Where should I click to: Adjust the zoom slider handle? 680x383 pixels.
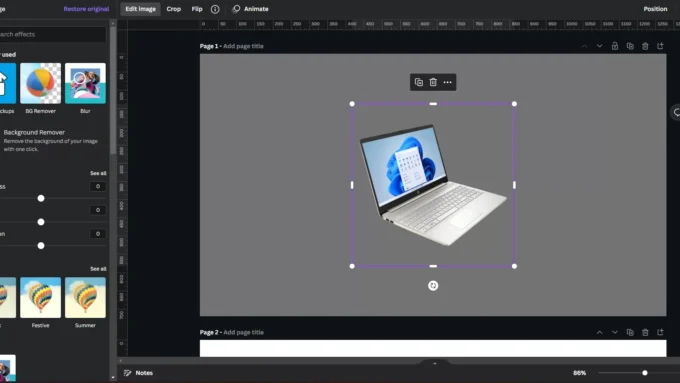coord(645,373)
